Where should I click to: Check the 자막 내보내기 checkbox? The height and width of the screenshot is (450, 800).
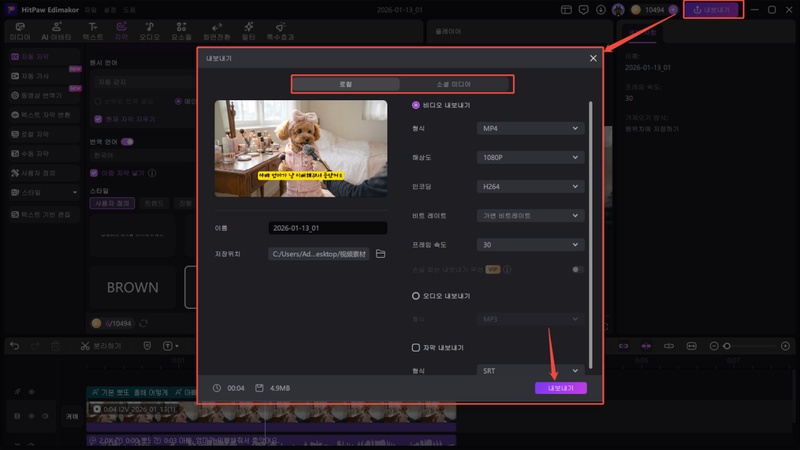(x=416, y=347)
